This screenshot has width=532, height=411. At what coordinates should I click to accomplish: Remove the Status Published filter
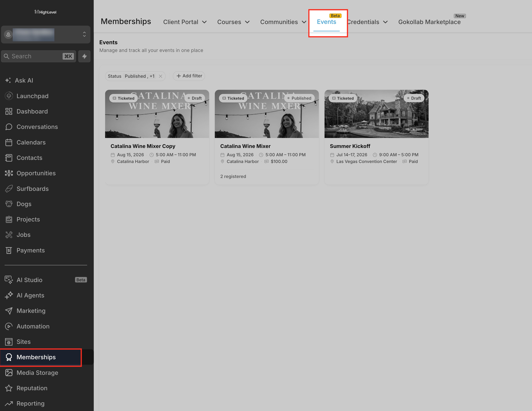pos(161,76)
